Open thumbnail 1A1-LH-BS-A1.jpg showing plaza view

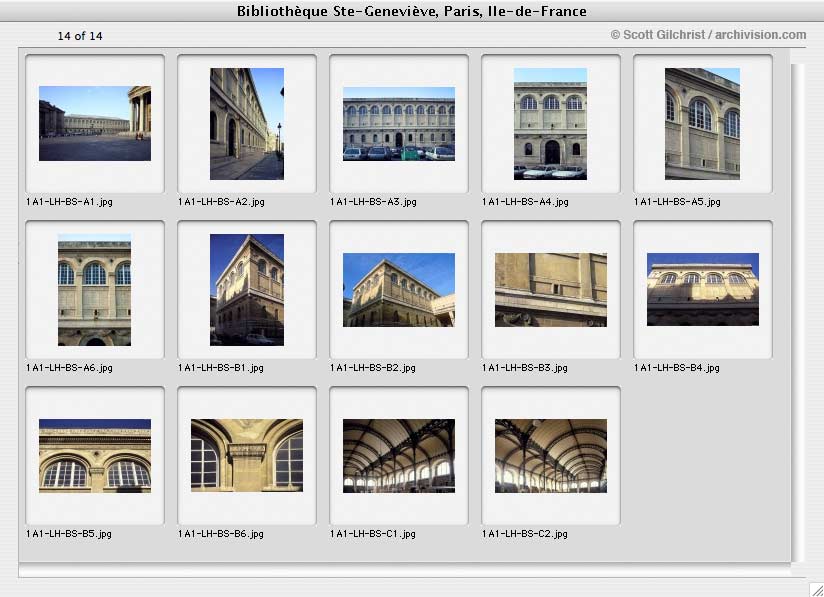[95, 123]
